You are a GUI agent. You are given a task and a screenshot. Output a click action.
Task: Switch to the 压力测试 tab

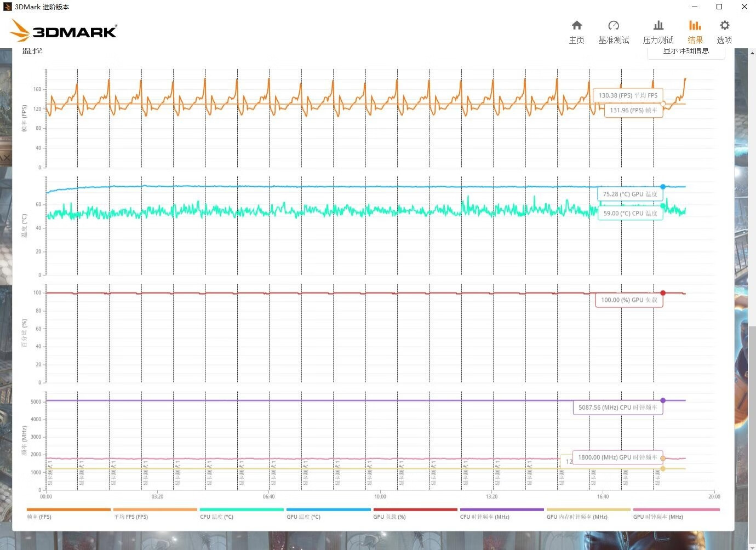(658, 31)
